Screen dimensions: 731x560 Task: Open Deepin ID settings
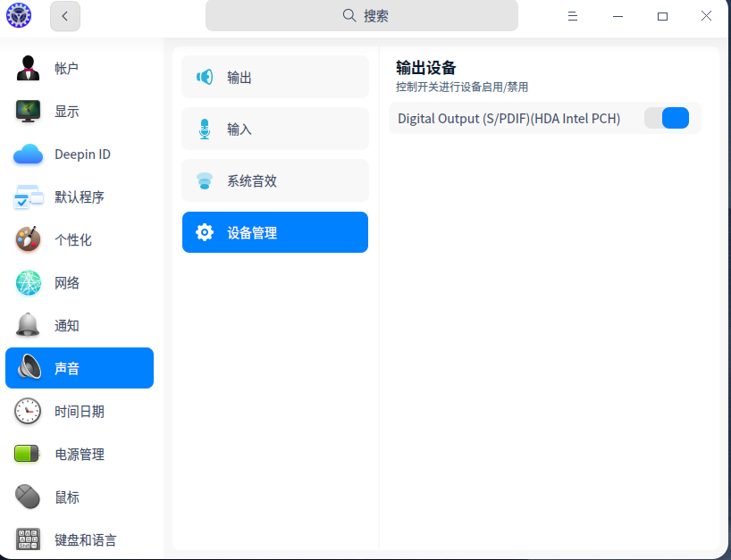click(28, 154)
